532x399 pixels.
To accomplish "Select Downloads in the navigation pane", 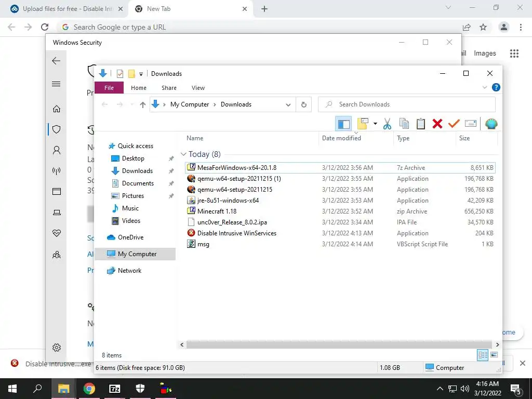I will click(x=137, y=170).
